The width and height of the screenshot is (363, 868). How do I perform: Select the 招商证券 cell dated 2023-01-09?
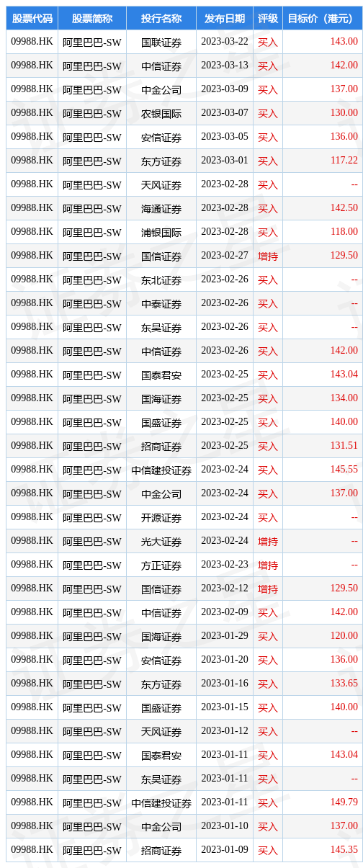[161, 850]
